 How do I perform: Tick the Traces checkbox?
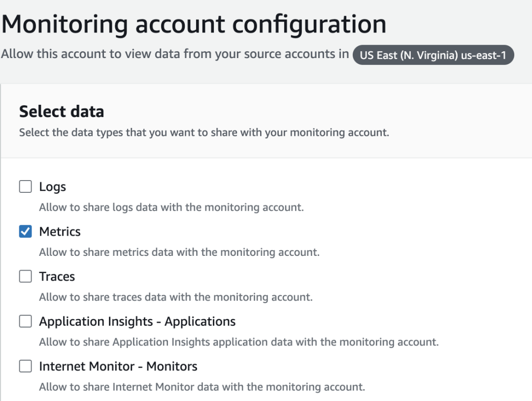25,277
